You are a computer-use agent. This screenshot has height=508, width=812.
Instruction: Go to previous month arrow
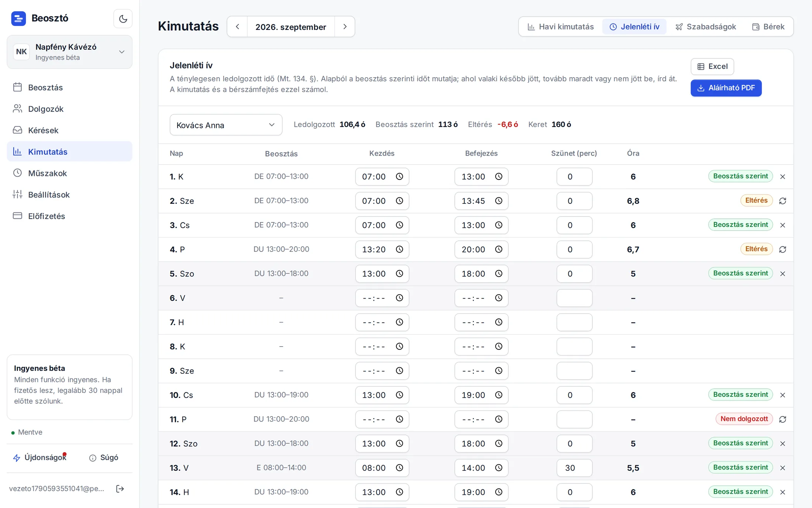pyautogui.click(x=237, y=27)
